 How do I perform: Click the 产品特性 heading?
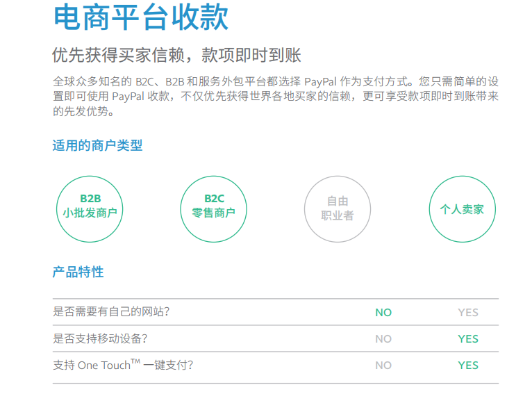[78, 272]
